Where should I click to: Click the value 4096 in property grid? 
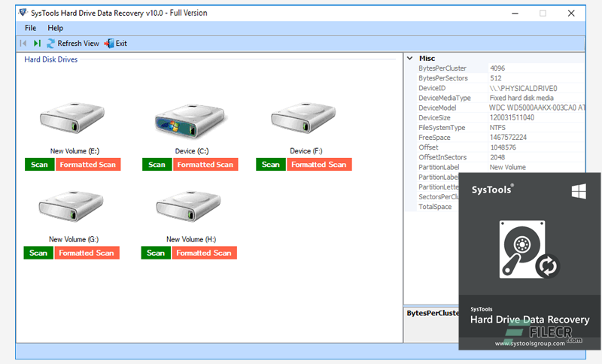(497, 68)
